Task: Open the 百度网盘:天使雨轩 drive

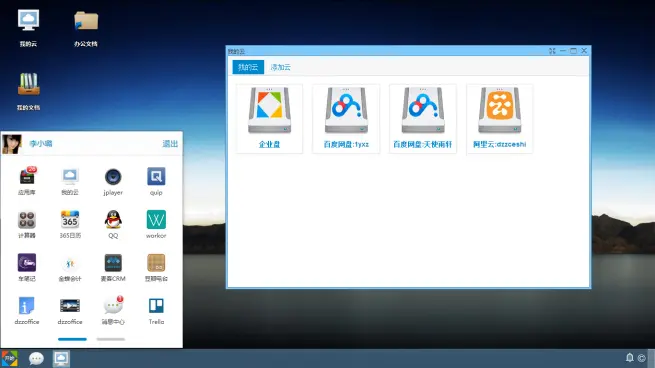Action: [423, 119]
